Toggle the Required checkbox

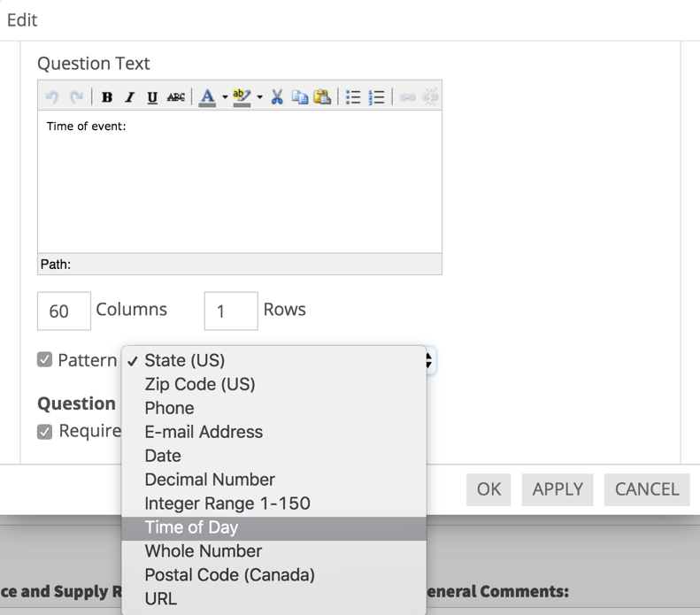pos(44,431)
